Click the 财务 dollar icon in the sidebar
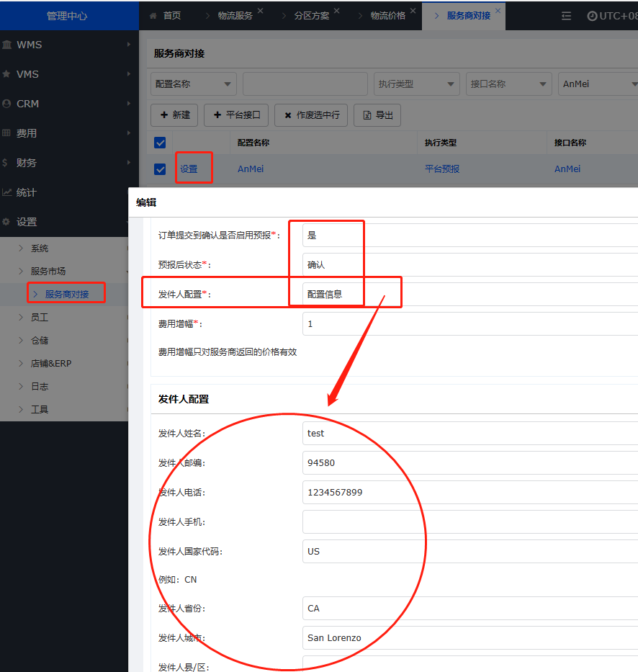This screenshot has height=672, width=638. pos(6,163)
